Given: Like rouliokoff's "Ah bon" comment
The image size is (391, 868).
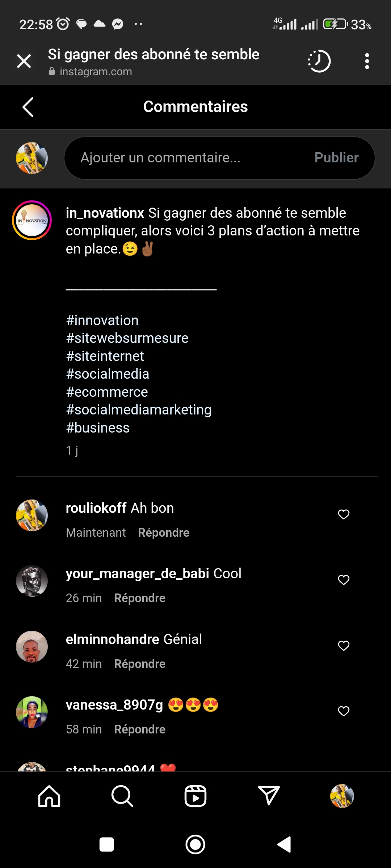Looking at the screenshot, I should pos(344,514).
